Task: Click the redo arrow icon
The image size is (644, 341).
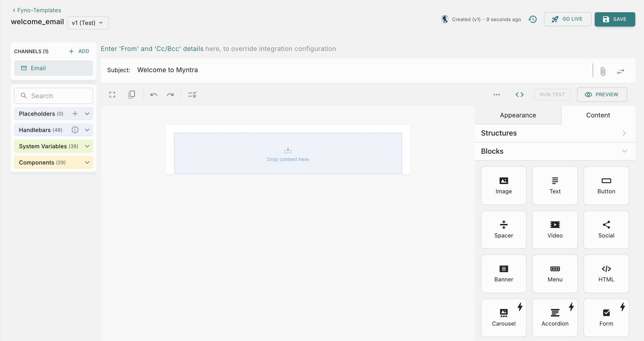Action: [x=170, y=95]
